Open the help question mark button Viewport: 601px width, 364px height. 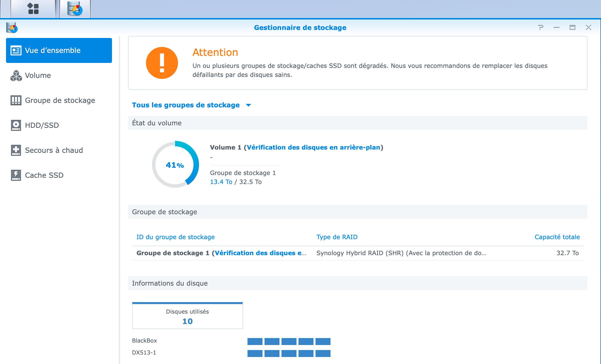(x=540, y=27)
